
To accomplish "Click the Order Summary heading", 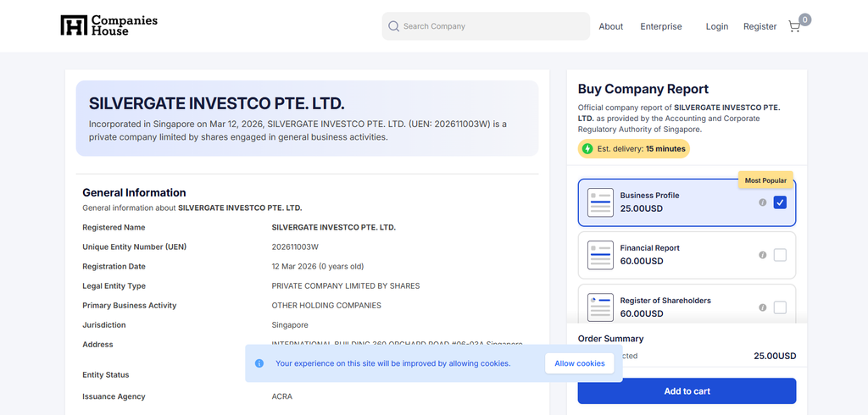I will click(610, 339).
